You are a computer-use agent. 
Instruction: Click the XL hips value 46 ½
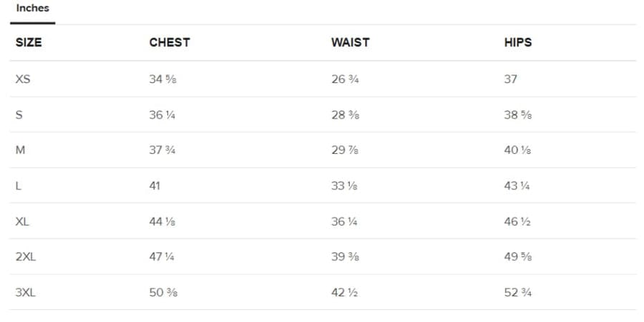point(517,221)
